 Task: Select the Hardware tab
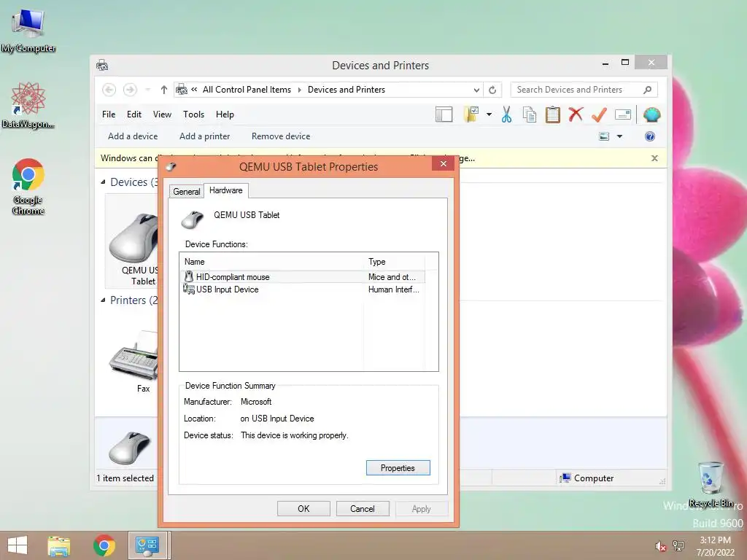[226, 190]
